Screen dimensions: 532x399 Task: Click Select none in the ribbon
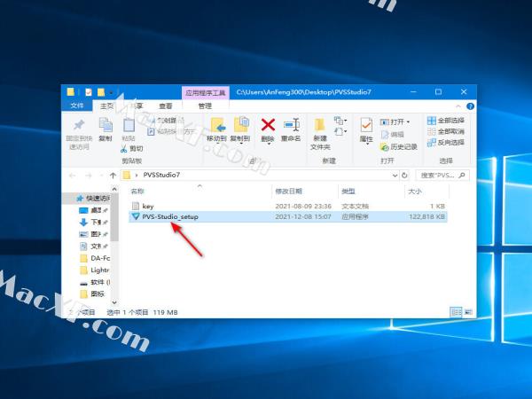[x=445, y=131]
